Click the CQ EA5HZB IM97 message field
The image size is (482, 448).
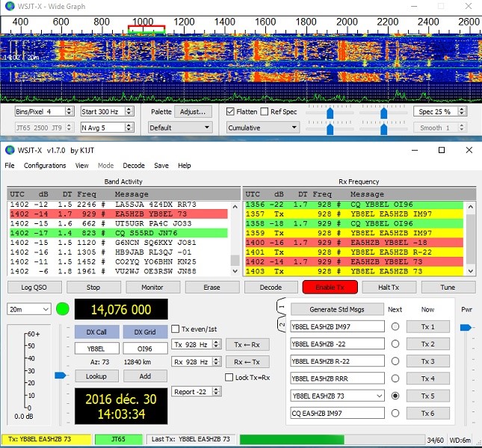click(337, 414)
